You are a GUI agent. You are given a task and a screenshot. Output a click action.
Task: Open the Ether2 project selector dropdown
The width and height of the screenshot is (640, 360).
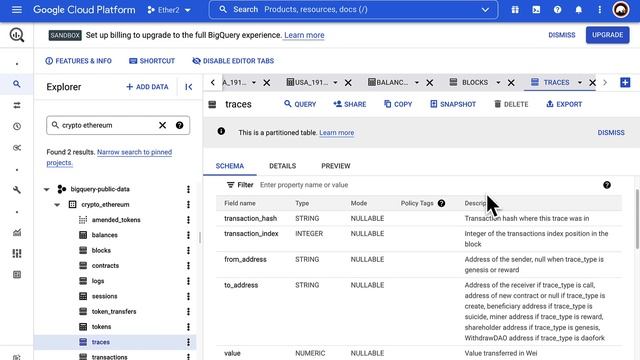point(169,10)
